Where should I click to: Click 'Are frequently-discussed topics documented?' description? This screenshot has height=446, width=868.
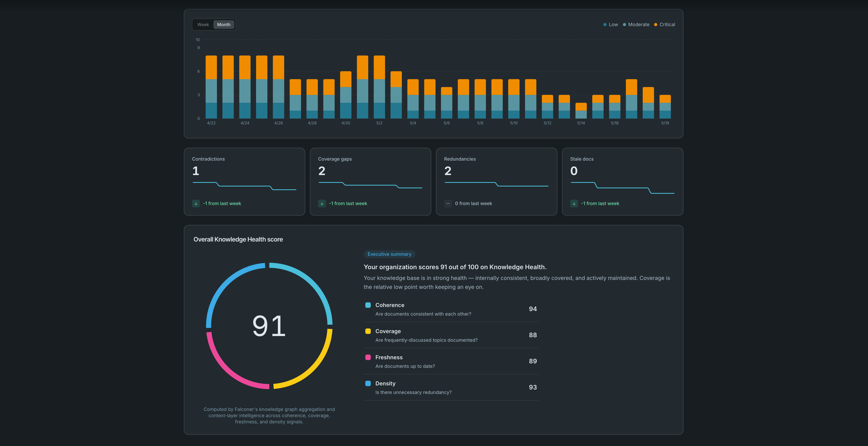426,340
